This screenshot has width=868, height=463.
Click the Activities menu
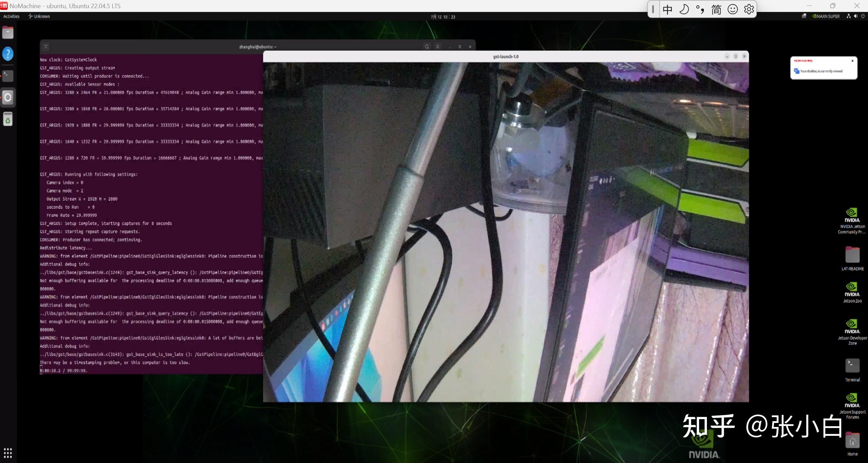(12, 16)
